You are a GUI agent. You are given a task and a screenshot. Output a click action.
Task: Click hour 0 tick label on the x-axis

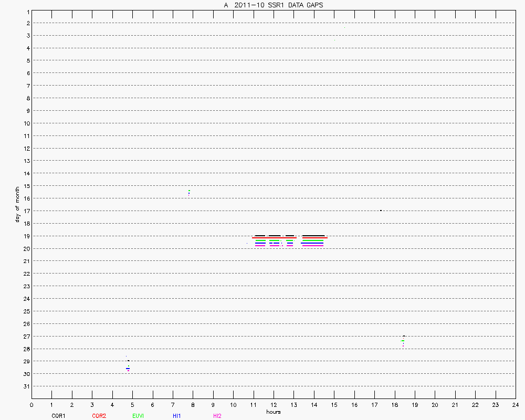point(31,405)
